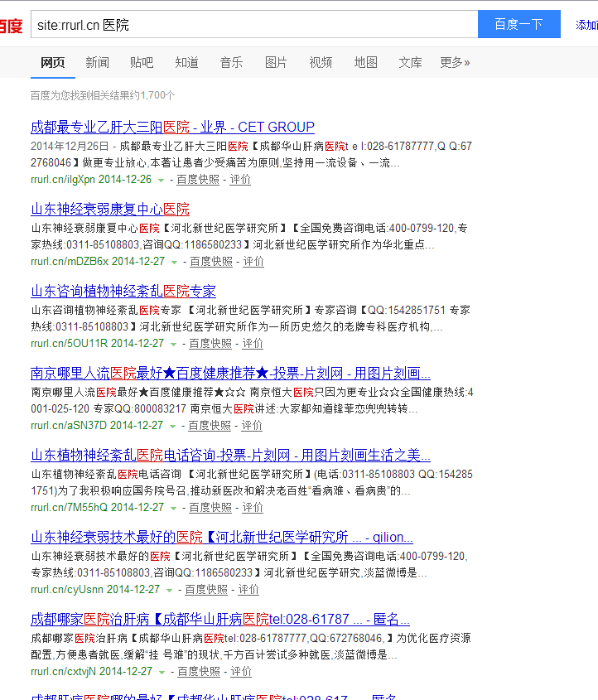The image size is (598, 700).
Task: Click 评价 for rrurl.cn/cxtvjN result
Action: click(241, 672)
